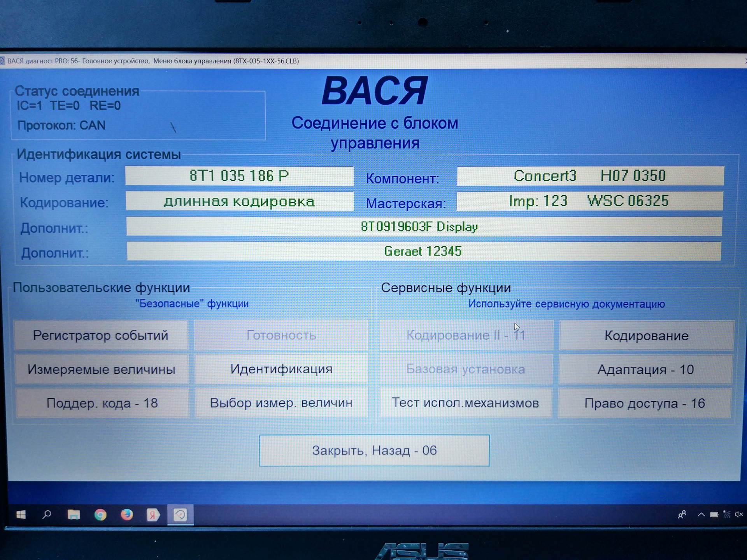Viewport: 747px width, 560px height.
Task: Select the ВАСЯ диагност taskbar icon
Action: tap(180, 515)
